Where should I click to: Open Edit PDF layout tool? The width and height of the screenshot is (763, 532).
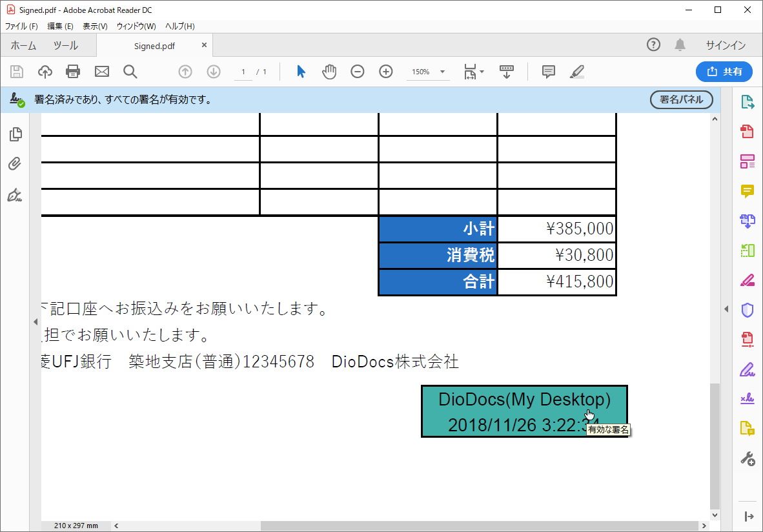(748, 161)
